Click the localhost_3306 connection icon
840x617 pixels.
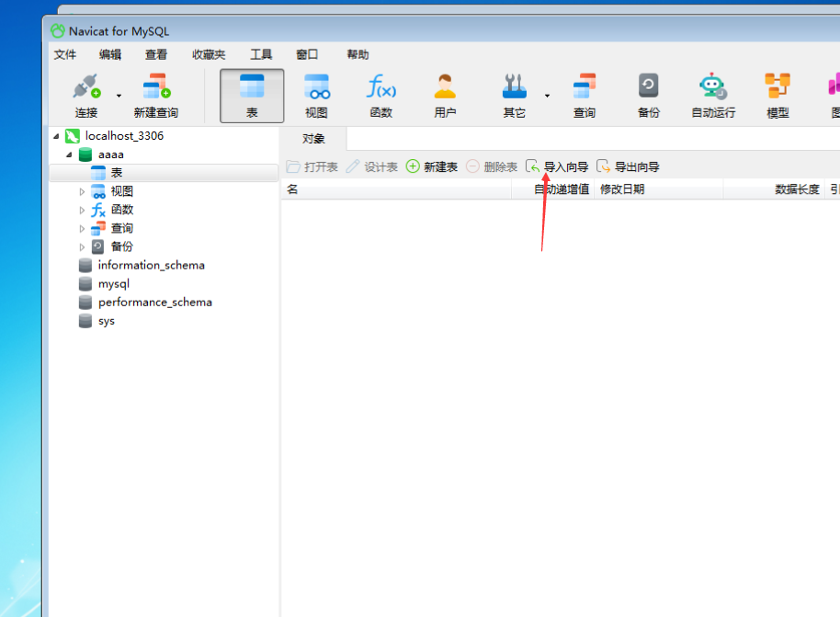click(x=73, y=136)
